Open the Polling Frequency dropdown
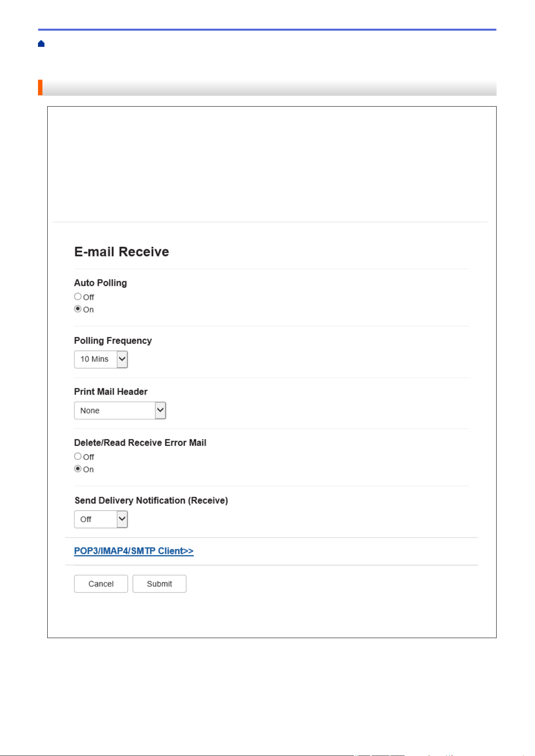 point(101,359)
